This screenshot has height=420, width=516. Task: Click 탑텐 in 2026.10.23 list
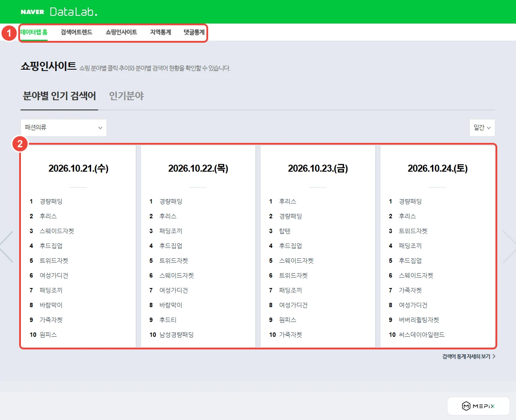tap(285, 231)
